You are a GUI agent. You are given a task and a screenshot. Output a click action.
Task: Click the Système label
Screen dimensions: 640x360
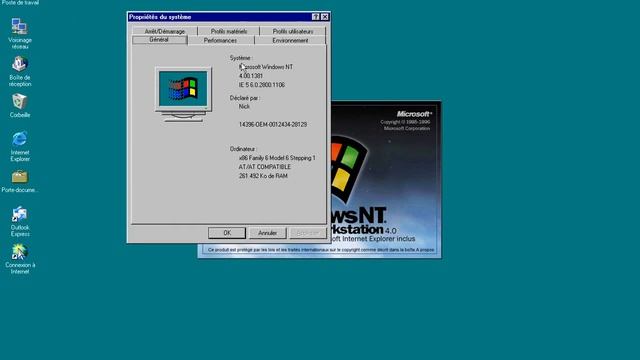(x=240, y=58)
